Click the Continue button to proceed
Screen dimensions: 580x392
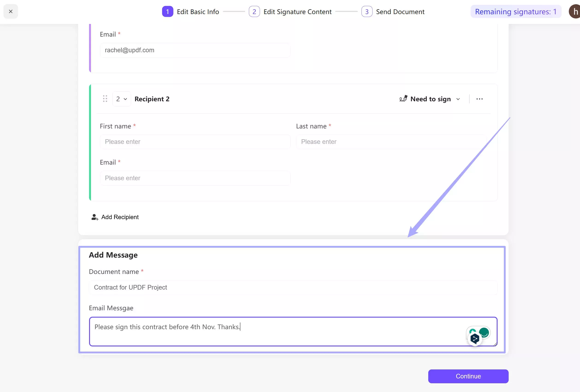click(x=468, y=376)
